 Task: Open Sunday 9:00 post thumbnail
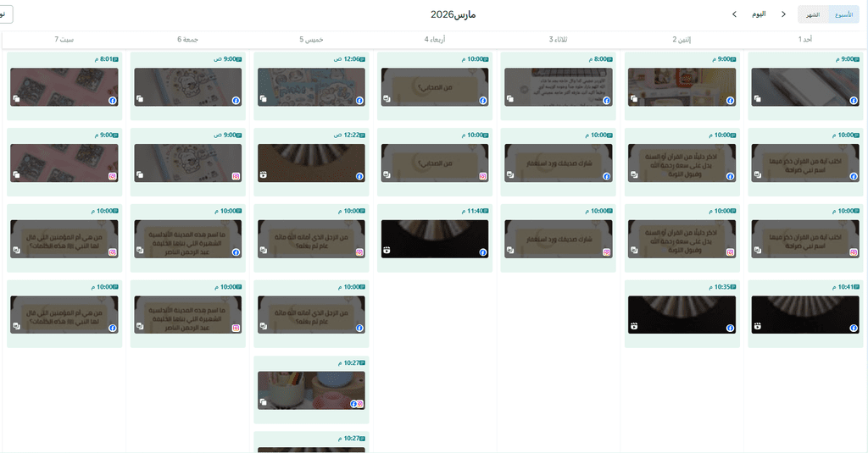click(805, 87)
